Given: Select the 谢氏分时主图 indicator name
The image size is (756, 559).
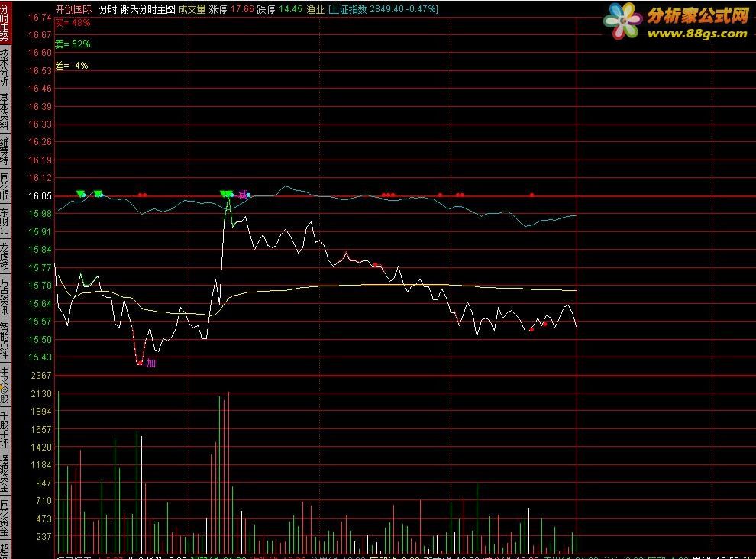Looking at the screenshot, I should [x=147, y=9].
